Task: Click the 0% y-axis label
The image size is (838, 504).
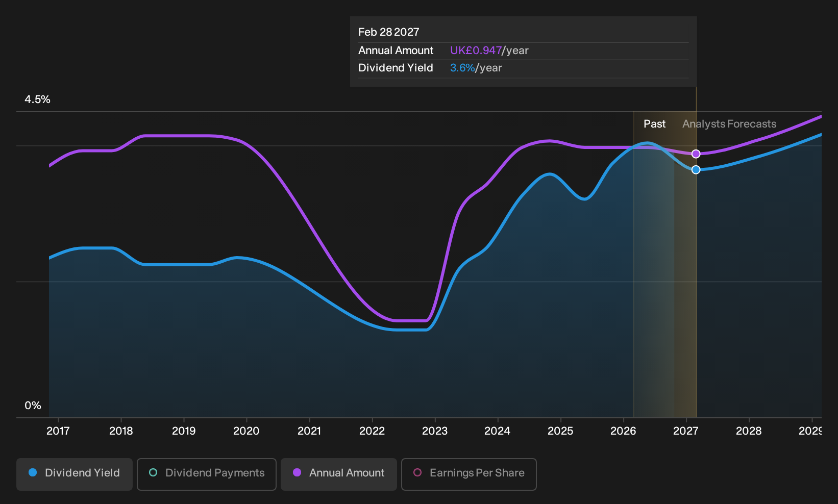Action: [x=33, y=406]
